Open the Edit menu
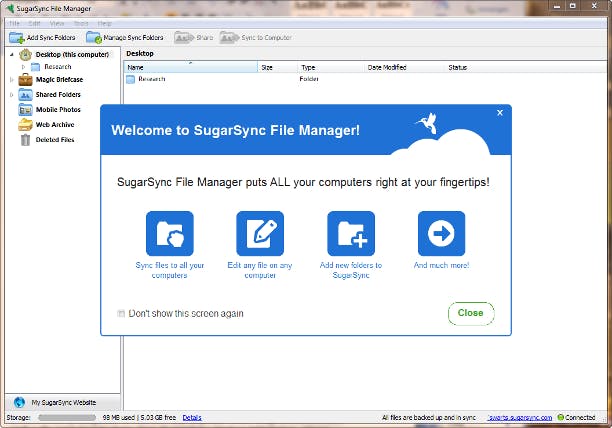 [34, 23]
